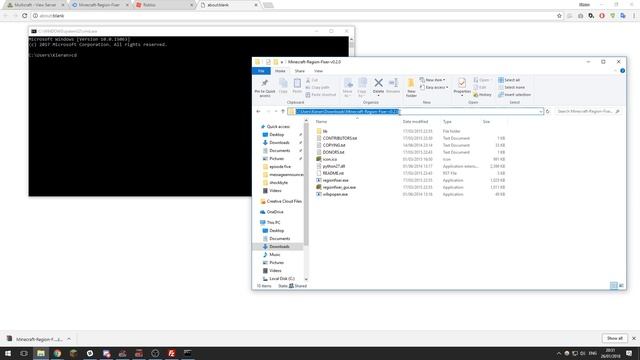
Task: Switch to the about:blank browser tab
Action: (x=228, y=5)
